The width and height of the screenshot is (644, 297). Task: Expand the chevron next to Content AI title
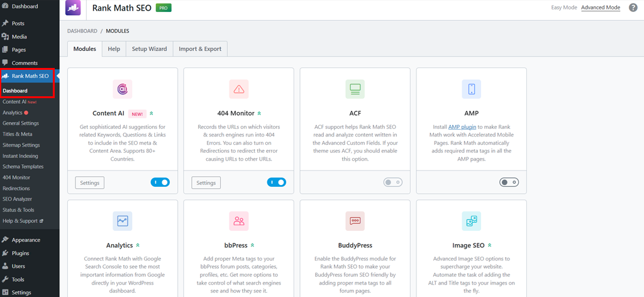click(152, 113)
